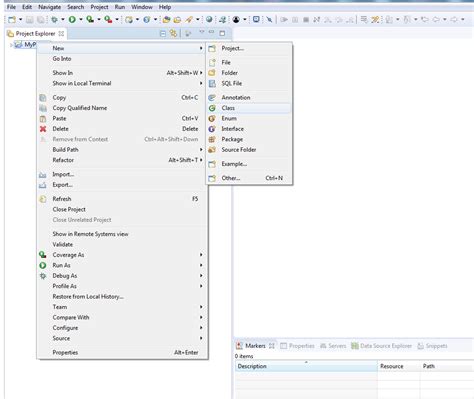The height and width of the screenshot is (399, 474).
Task: Click the Debug bug toolbar icon
Action: coord(54,20)
